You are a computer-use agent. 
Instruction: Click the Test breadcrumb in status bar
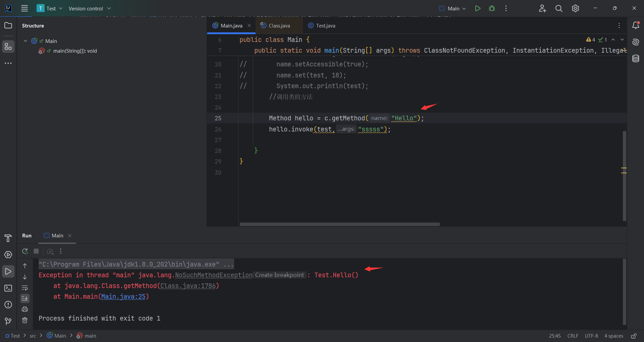[13, 336]
